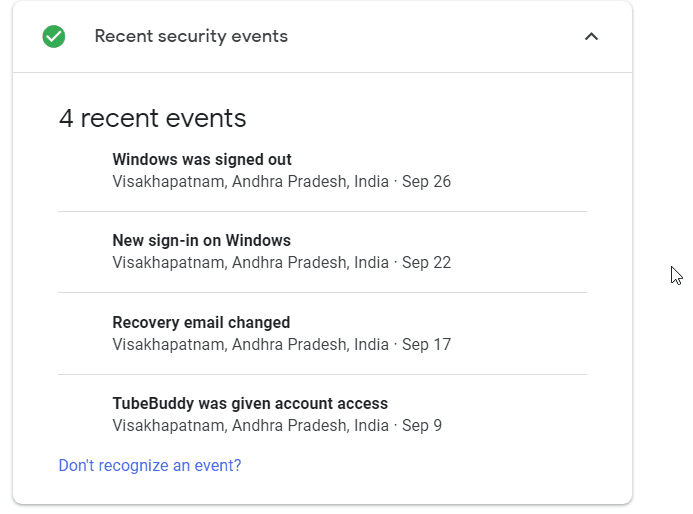Click the Sep 22 date text
Screen dimensions: 693x514
point(426,263)
